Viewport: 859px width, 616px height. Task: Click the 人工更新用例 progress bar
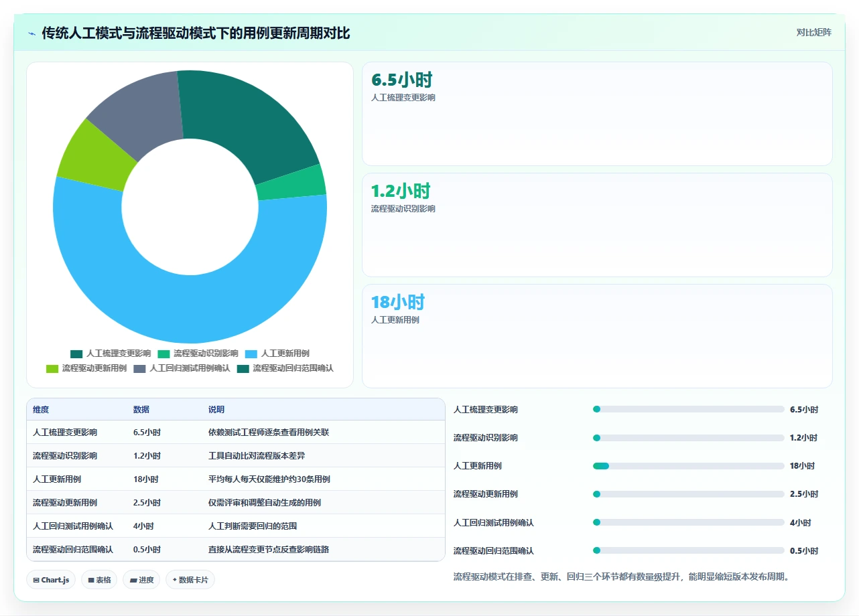tap(688, 466)
